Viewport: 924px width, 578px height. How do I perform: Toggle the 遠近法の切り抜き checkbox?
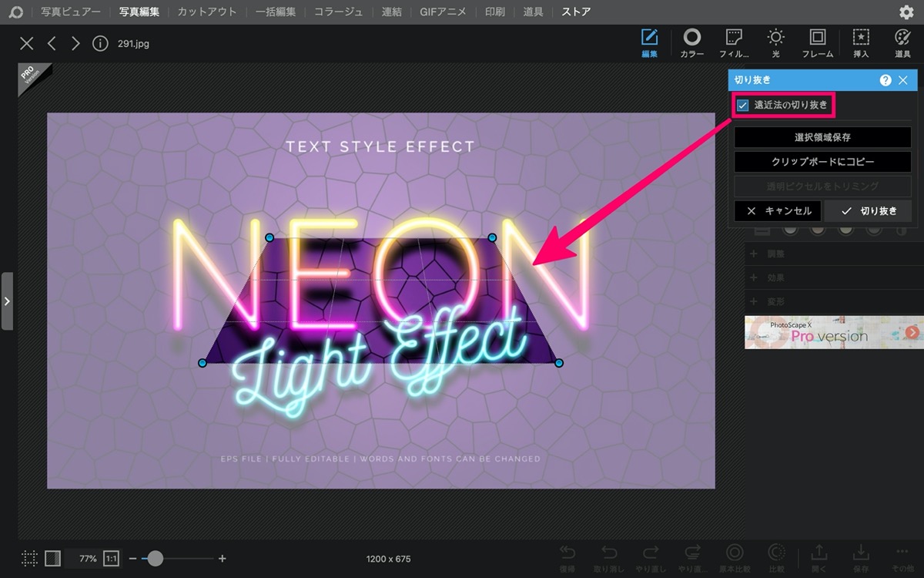[743, 105]
